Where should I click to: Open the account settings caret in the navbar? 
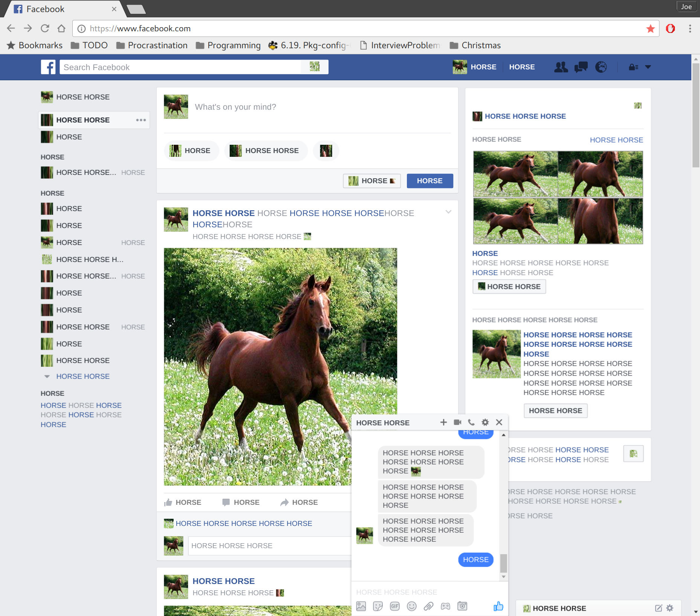tap(648, 67)
